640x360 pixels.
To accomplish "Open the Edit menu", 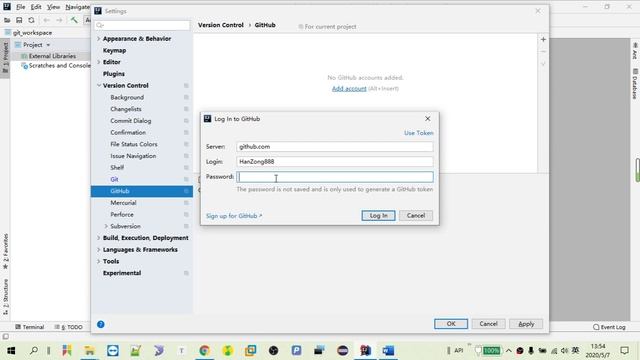I will [x=36, y=7].
